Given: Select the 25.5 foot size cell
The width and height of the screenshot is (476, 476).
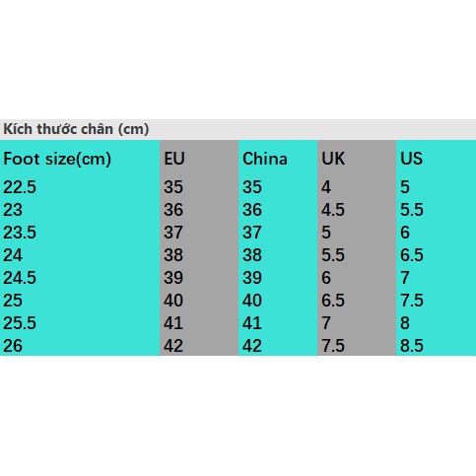Looking at the screenshot, I should click(x=20, y=323).
